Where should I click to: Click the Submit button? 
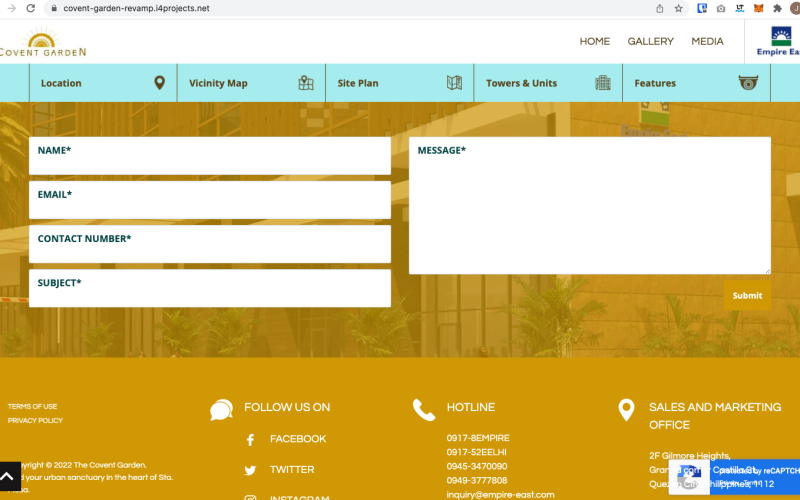pos(747,295)
